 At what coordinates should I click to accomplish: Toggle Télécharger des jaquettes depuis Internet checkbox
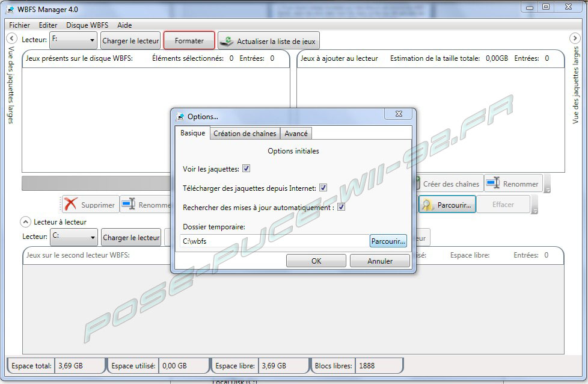(323, 188)
